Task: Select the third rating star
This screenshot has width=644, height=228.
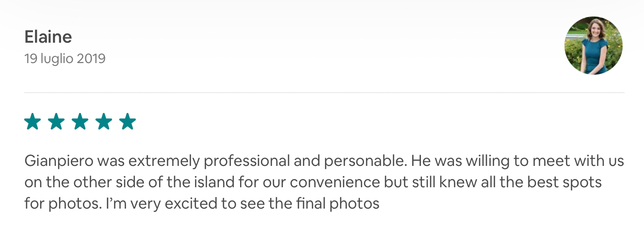Action: [80, 122]
